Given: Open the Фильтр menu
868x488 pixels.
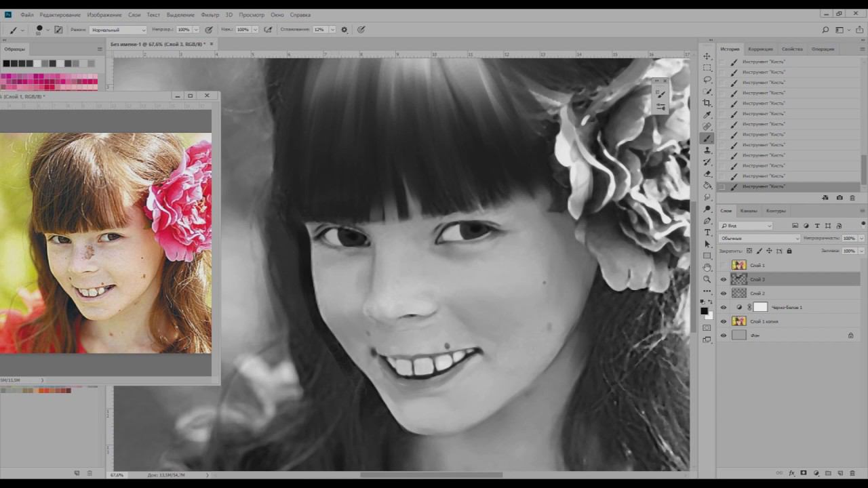Looking at the screenshot, I should [x=210, y=14].
